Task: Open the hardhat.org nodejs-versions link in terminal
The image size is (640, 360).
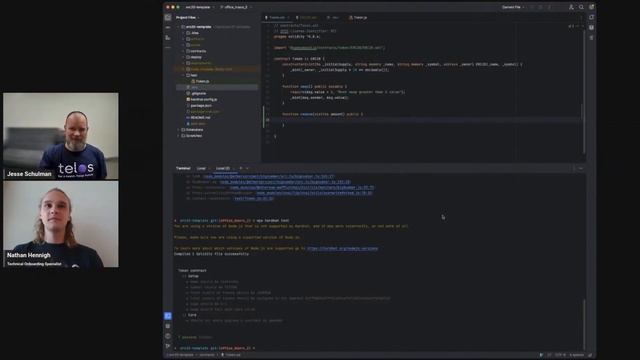Action: tap(342, 248)
